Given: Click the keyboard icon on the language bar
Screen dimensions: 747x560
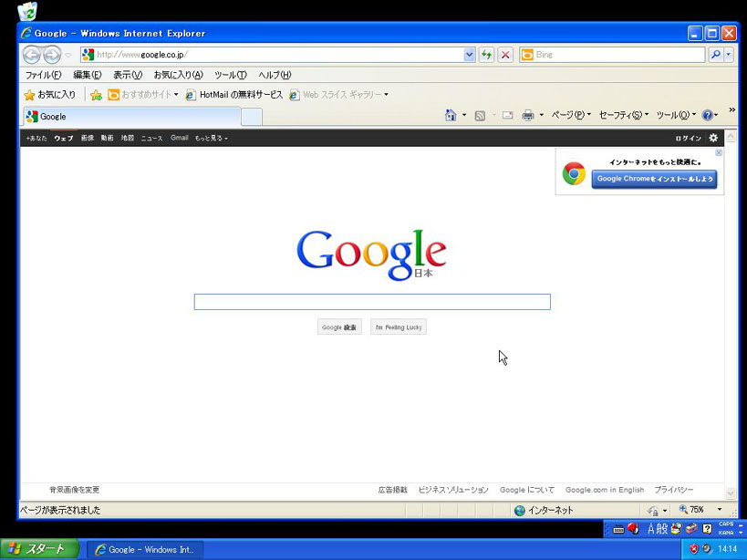Looking at the screenshot, I should [x=618, y=529].
